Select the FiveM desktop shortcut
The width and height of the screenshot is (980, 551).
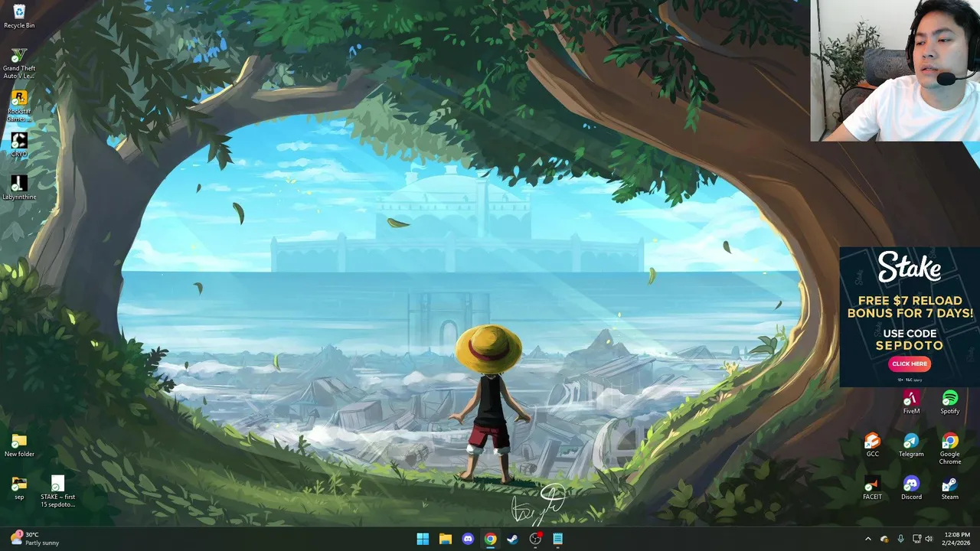911,402
